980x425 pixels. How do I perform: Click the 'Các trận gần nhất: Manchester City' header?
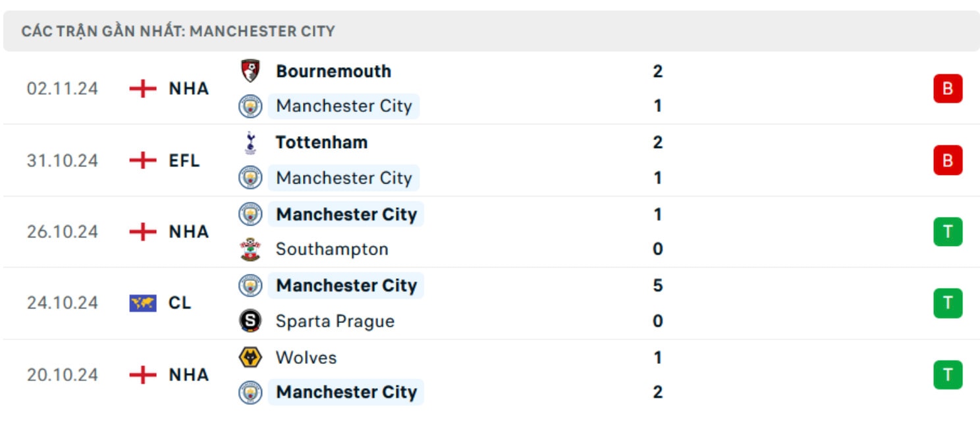coord(178,31)
